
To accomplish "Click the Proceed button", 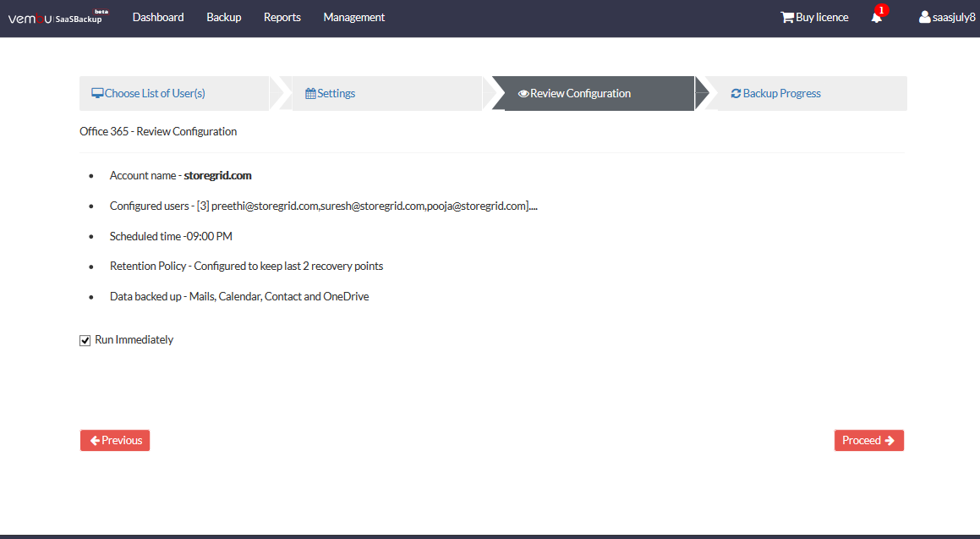I will (x=868, y=440).
